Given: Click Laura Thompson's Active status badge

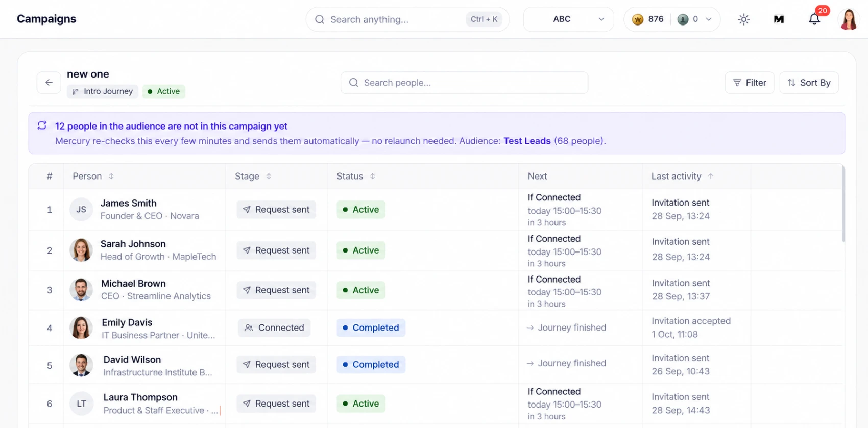Looking at the screenshot, I should coord(361,404).
